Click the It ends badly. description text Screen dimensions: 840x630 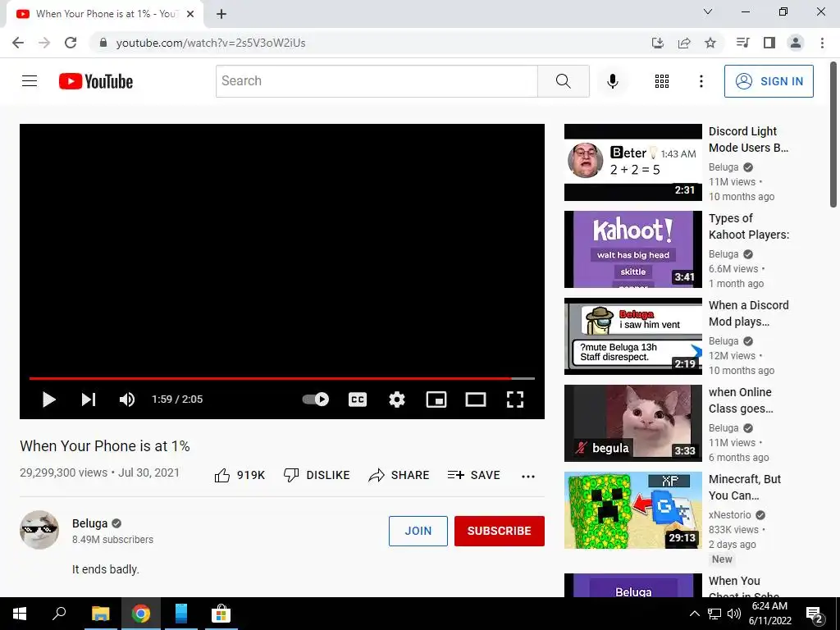(x=106, y=569)
